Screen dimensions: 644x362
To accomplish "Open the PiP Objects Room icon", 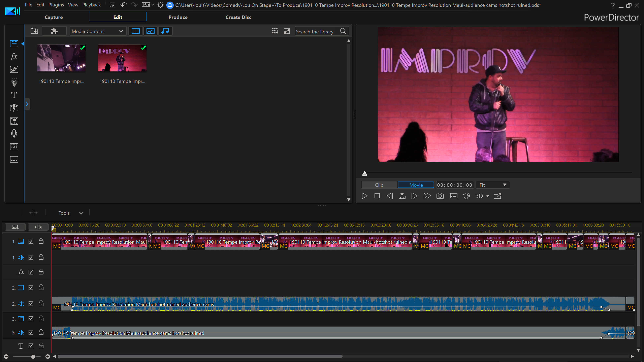I will coord(14,69).
